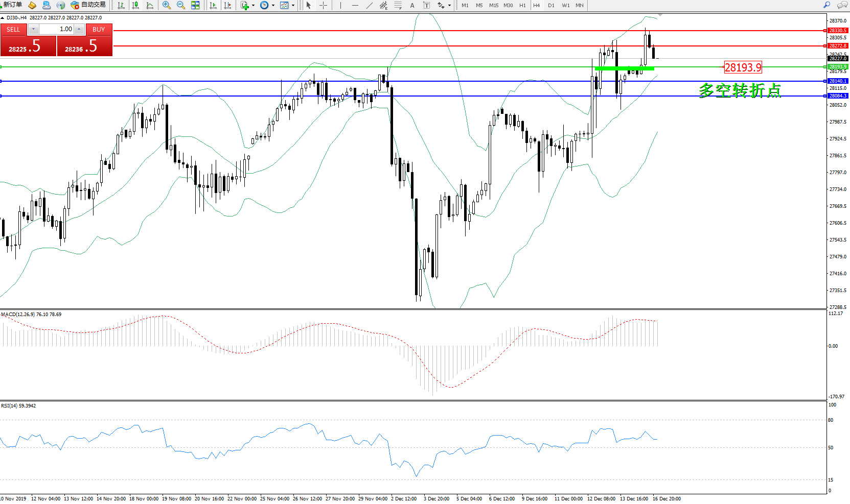
Task: Expand the chart templates dropdown arrow
Action: (293, 6)
